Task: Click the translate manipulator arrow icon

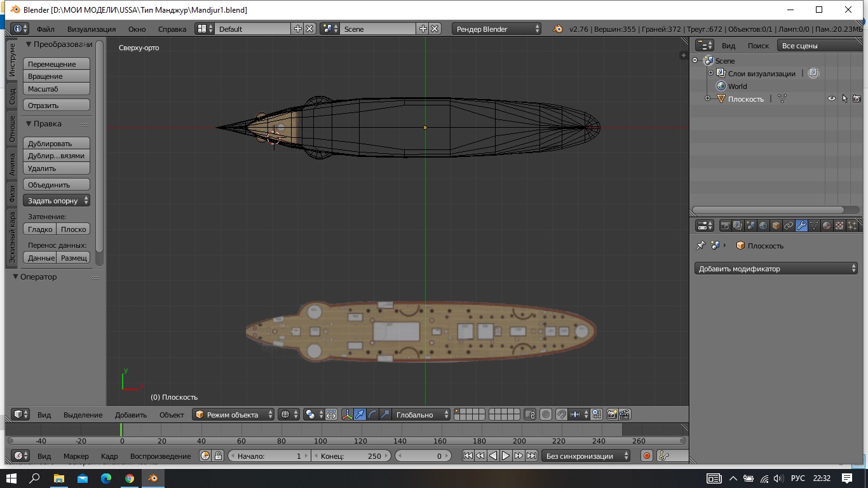Action: click(360, 414)
